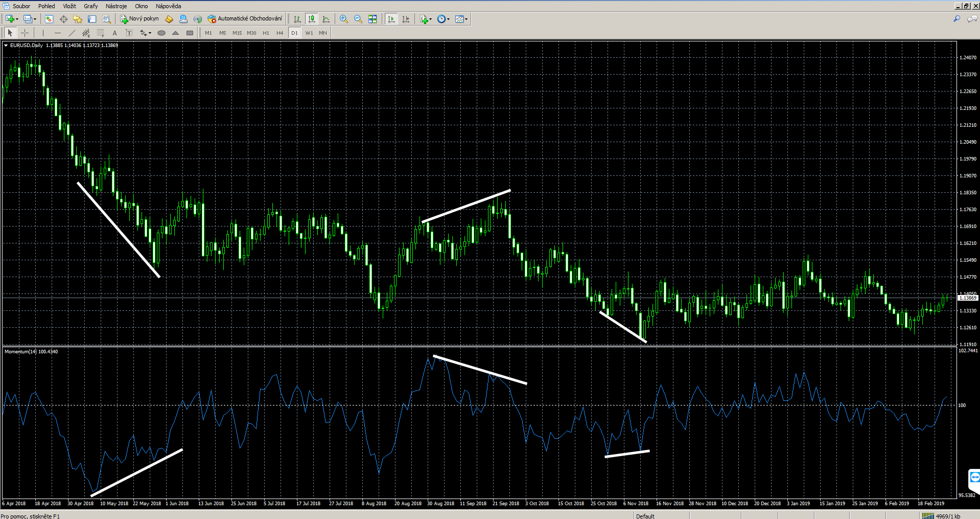Screen dimensions: 980x519
Task: Draw a horizontal line on the chart
Action: (58, 33)
